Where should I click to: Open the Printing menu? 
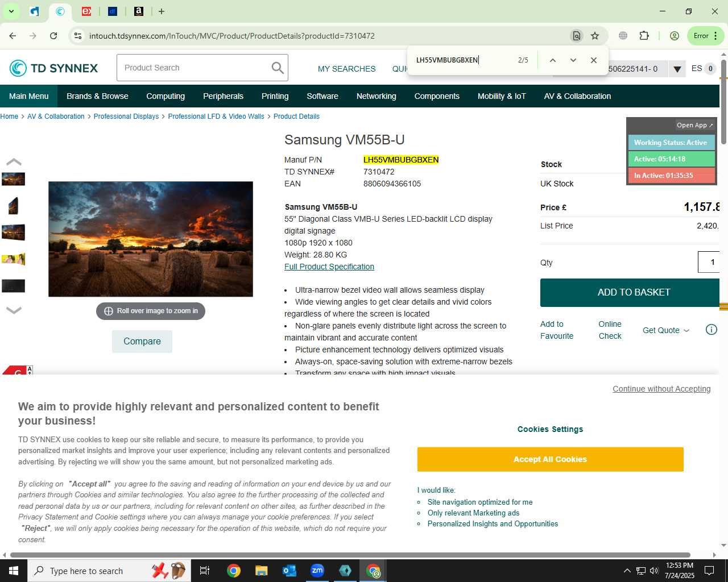click(x=275, y=96)
